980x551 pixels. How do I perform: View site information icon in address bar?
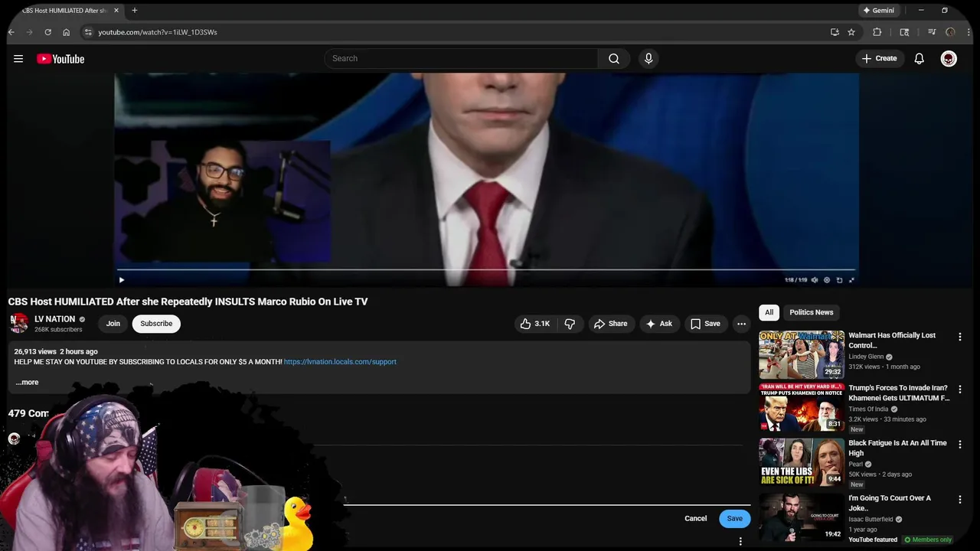click(88, 32)
